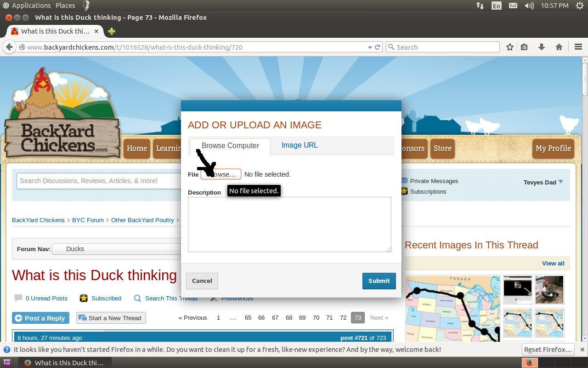Select the Browse Computer tab
The image size is (588, 368).
point(230,146)
